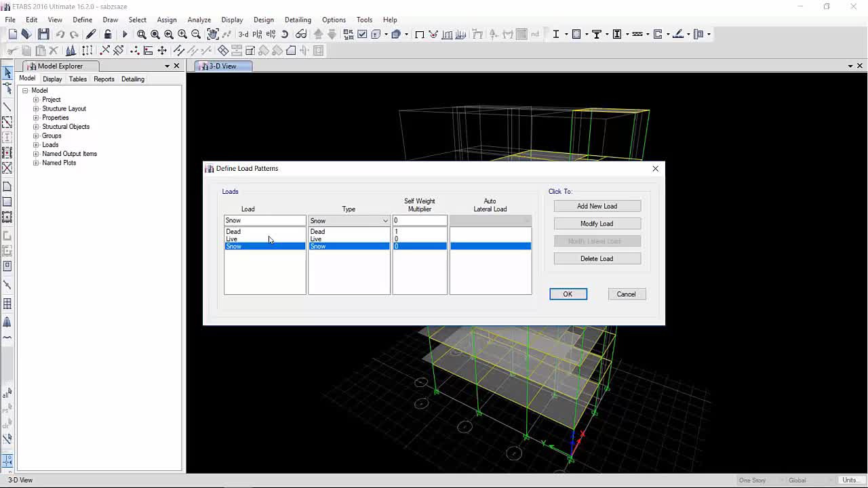This screenshot has width=868, height=488.
Task: Switch to 3-d view toolbar button
Action: (243, 34)
